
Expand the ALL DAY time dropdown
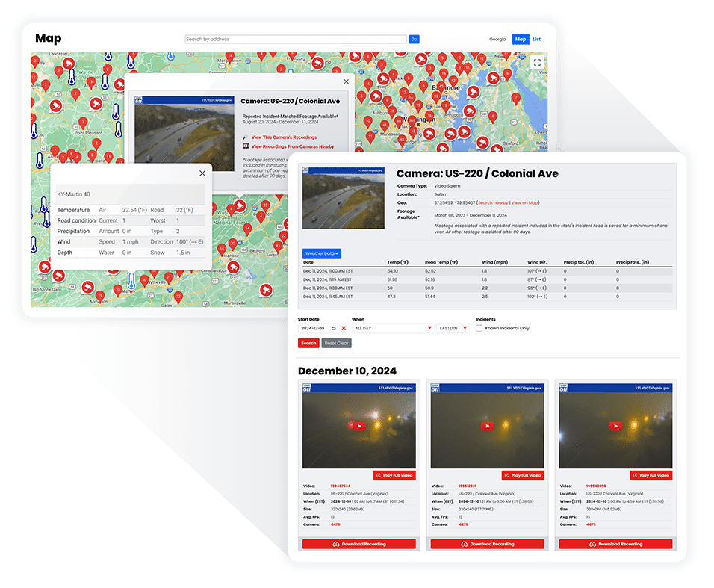pyautogui.click(x=429, y=328)
